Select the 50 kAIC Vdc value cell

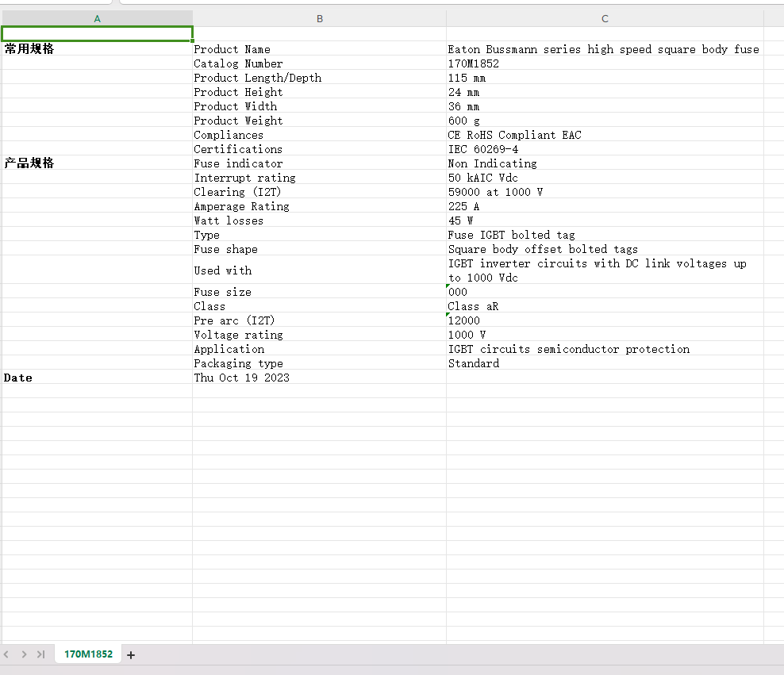point(605,178)
